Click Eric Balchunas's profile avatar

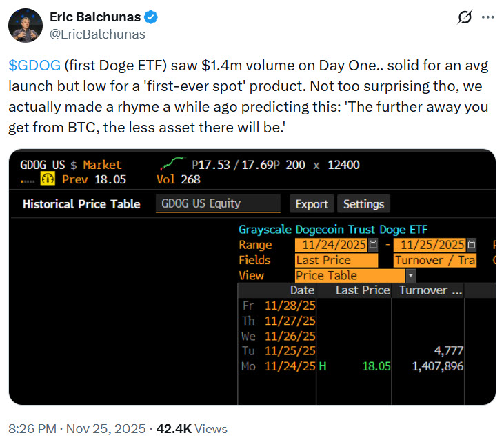coord(26,26)
